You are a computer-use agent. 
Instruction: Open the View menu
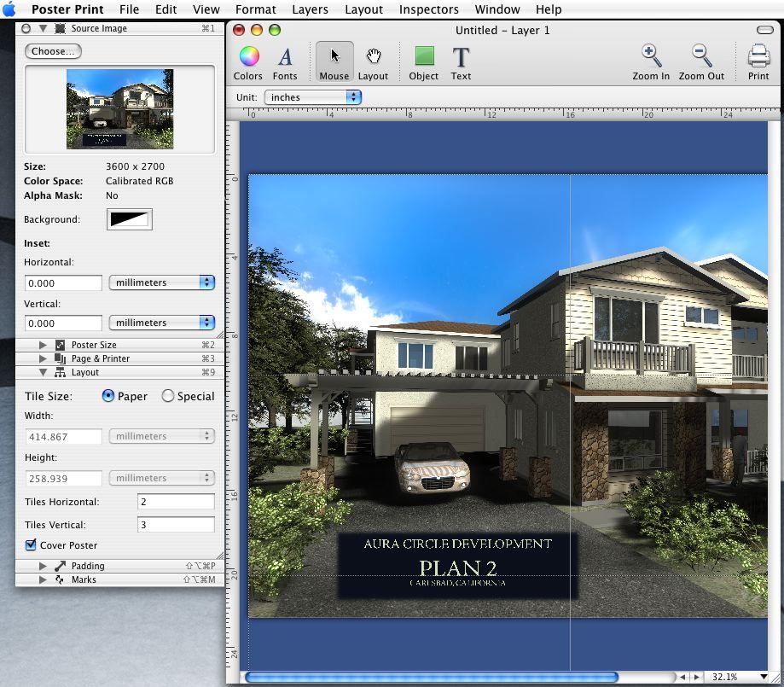[x=206, y=9]
